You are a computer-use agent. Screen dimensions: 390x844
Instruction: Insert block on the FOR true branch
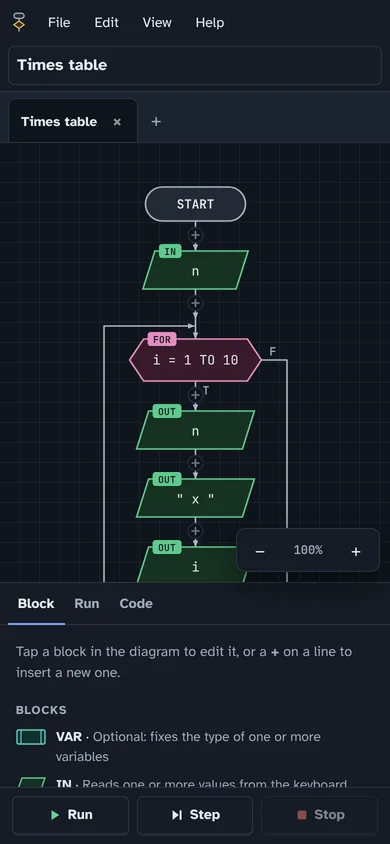195,395
